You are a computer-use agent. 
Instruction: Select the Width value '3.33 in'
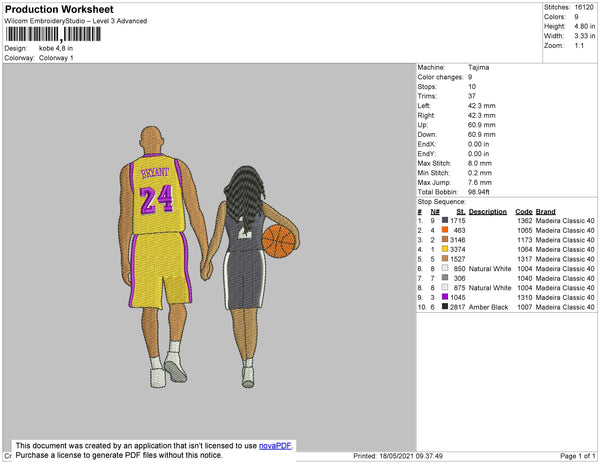(585, 36)
